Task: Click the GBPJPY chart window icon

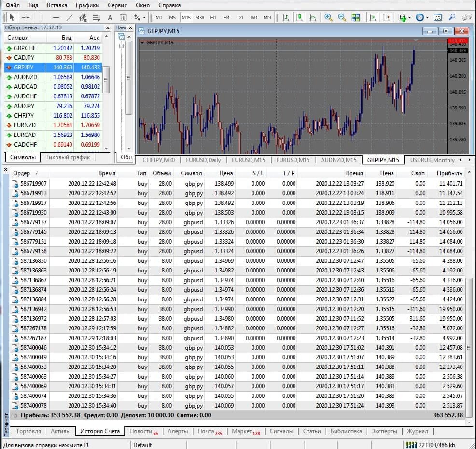Action: pos(141,31)
